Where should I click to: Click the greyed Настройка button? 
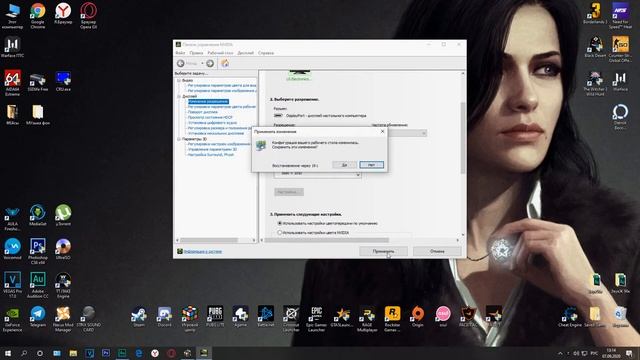[289, 192]
